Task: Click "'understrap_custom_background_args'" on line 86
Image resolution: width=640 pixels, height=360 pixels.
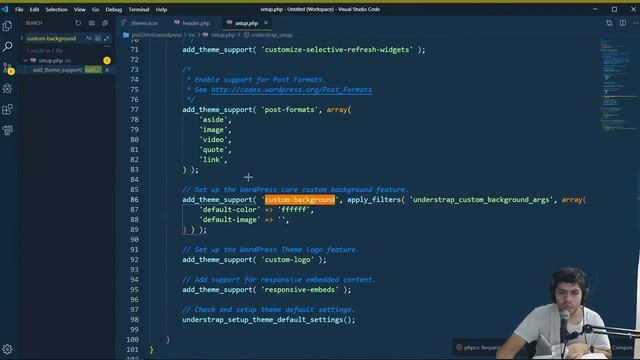Action: 481,200
